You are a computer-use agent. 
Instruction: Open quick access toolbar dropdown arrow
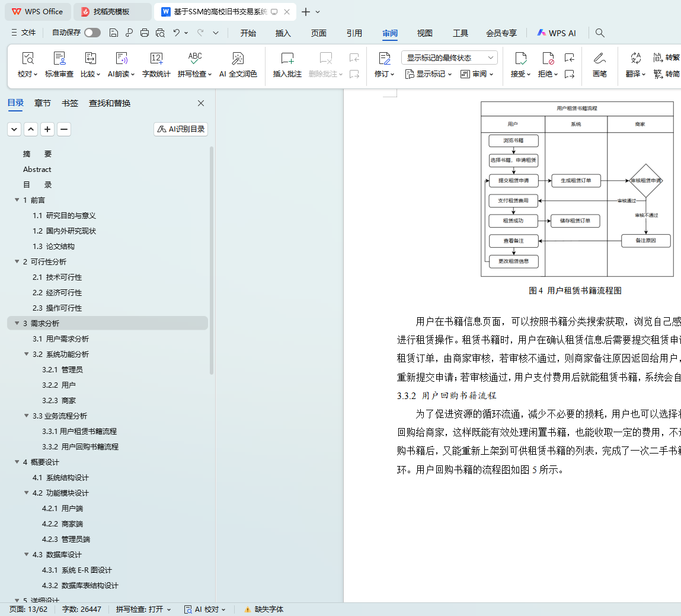[216, 33]
